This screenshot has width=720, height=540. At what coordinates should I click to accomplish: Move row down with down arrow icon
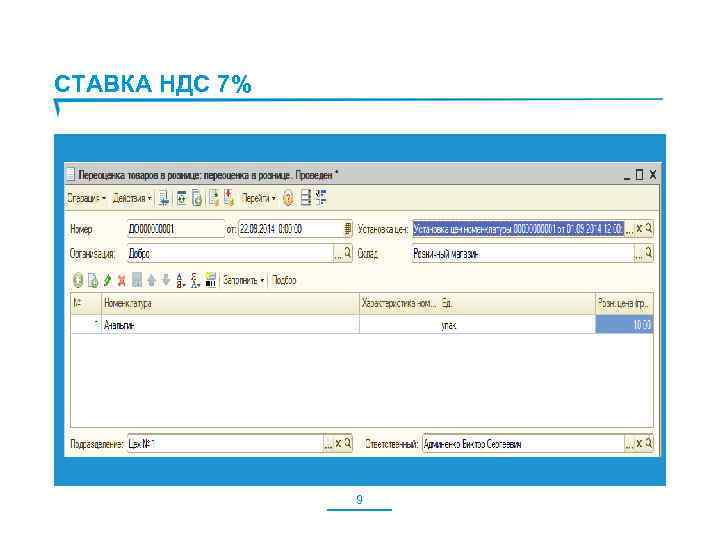click(166, 280)
